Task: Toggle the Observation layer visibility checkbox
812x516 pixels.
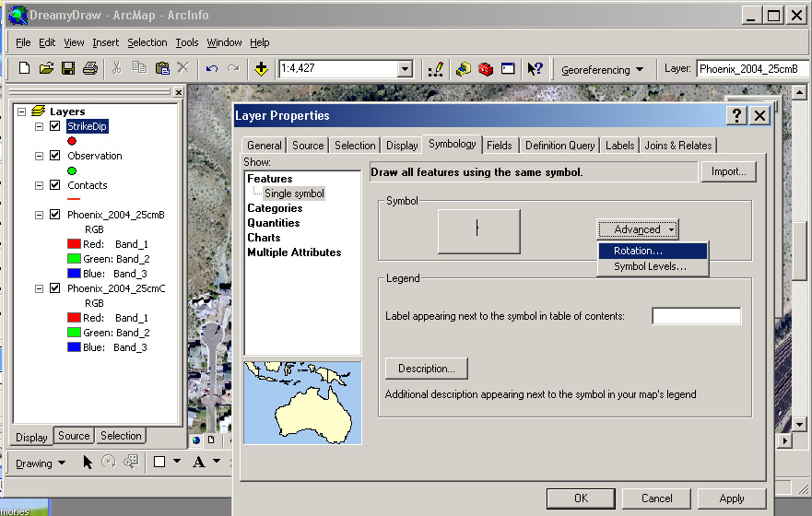Action: point(55,156)
